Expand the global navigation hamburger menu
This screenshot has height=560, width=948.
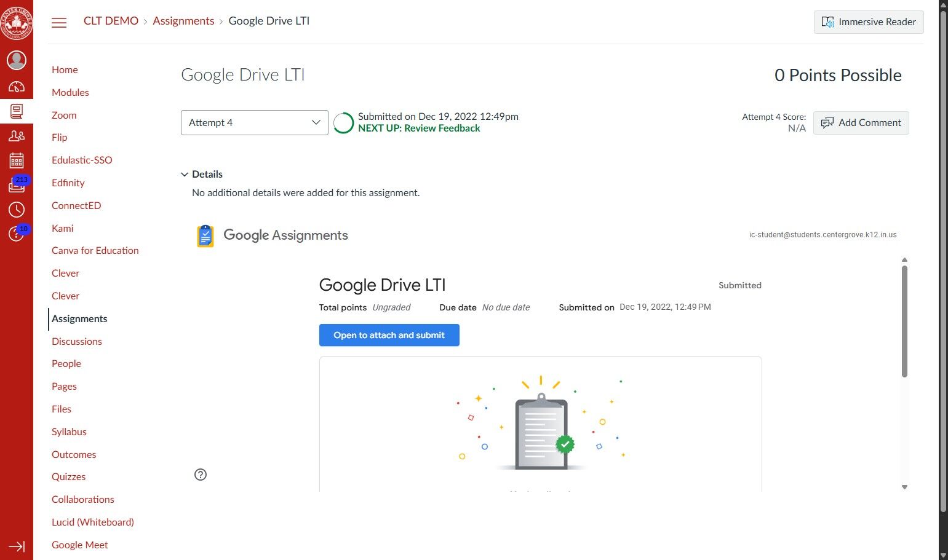[x=59, y=22]
